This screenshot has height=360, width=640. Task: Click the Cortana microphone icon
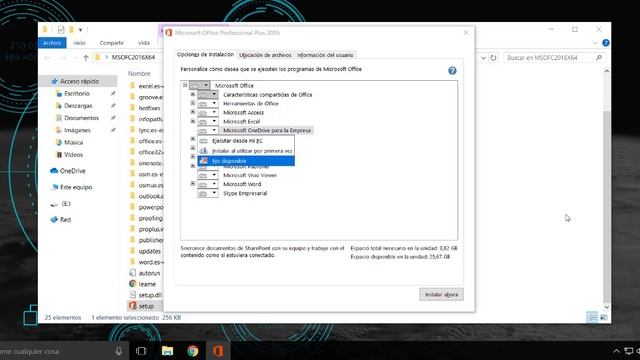point(118,351)
